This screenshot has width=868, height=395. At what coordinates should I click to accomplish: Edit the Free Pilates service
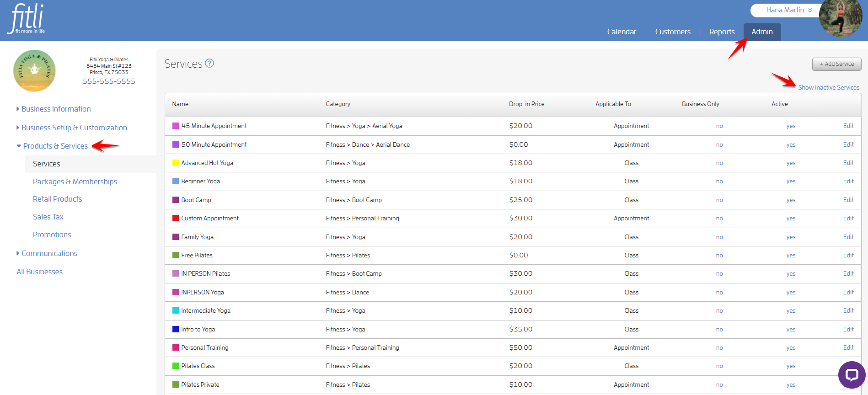(x=848, y=255)
